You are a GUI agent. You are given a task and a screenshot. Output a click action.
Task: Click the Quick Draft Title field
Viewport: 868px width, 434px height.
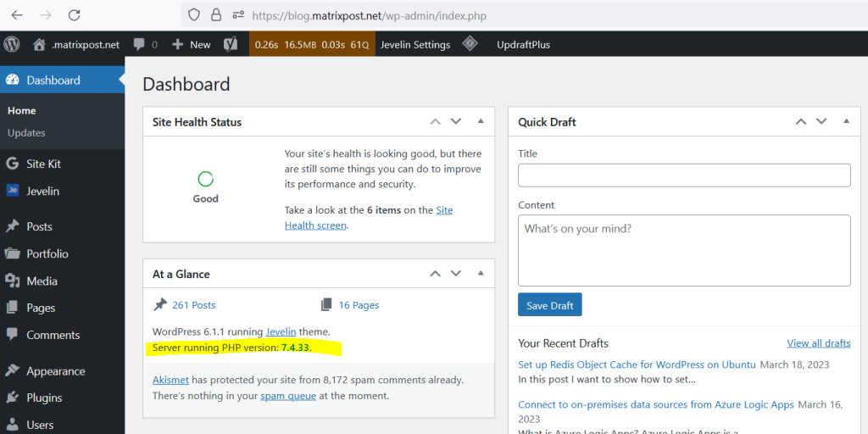(684, 175)
